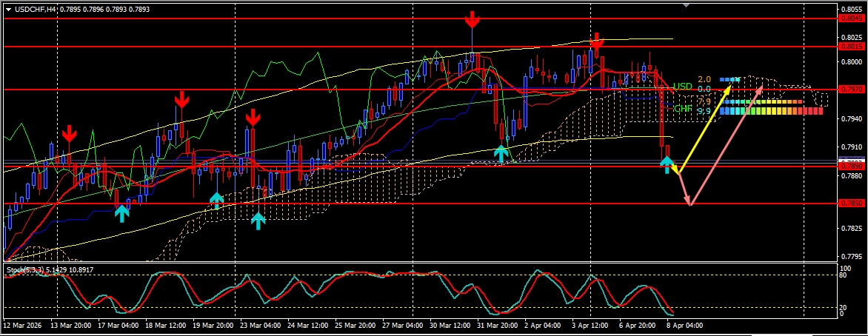868x336 pixels.
Task: Click the 2 Apr 04:00 time axis label
Action: 542,326
